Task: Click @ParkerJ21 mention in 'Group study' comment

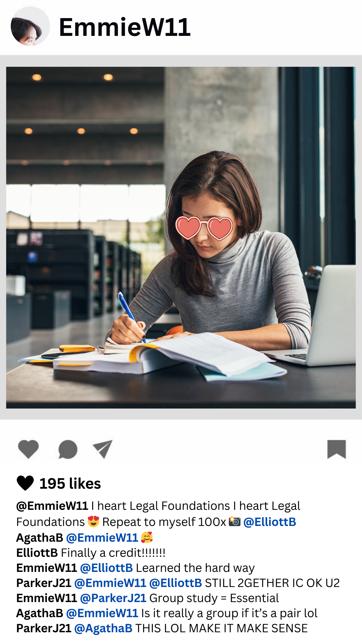Action: [113, 598]
